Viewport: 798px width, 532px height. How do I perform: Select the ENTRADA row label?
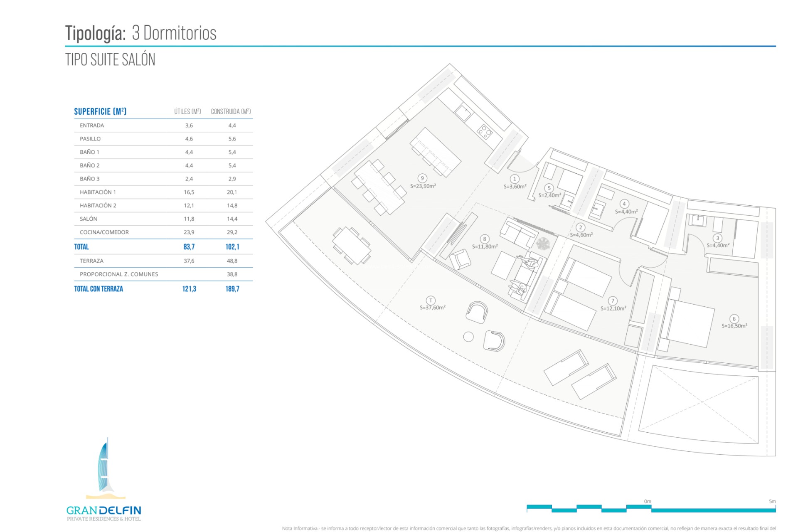point(92,125)
